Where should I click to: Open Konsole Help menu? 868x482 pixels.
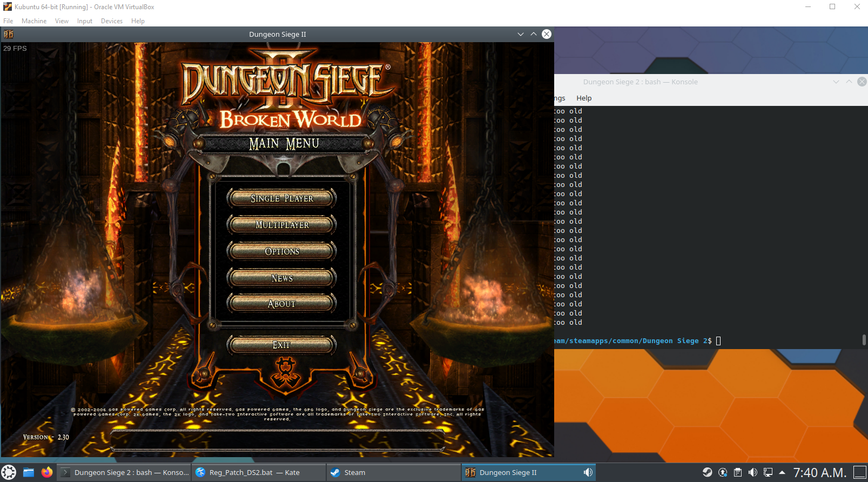tap(584, 98)
